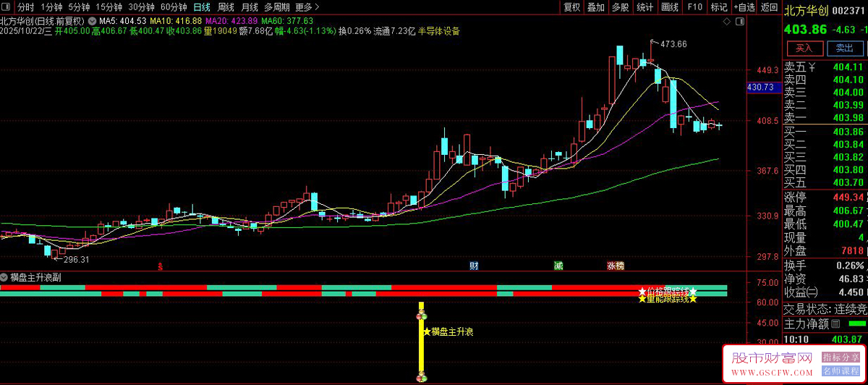
Task: Select the 5分钟 period tab
Action: [79, 7]
